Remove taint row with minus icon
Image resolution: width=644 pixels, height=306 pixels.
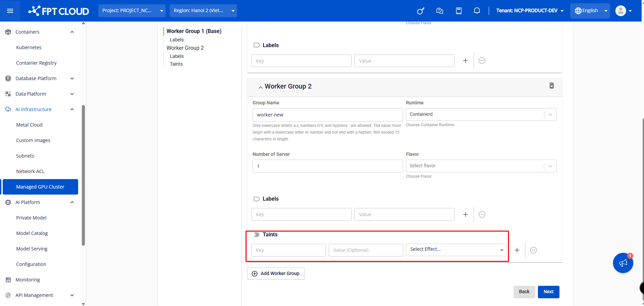[x=533, y=250]
